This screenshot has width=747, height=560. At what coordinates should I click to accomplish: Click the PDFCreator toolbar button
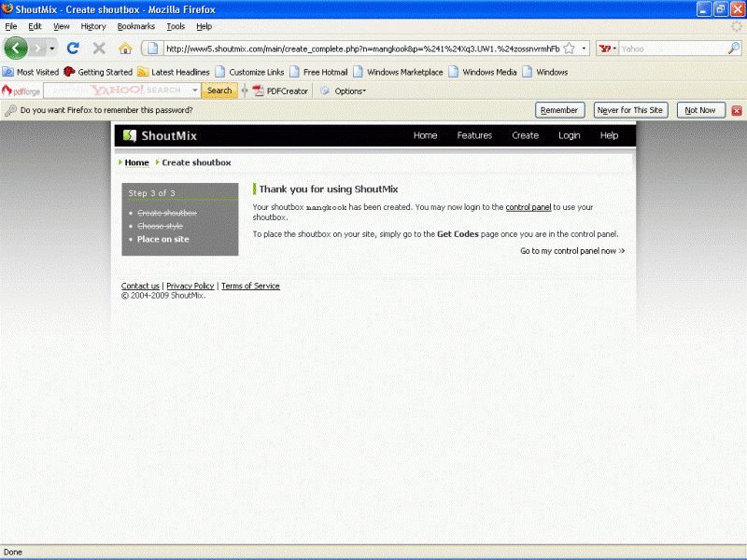point(281,91)
